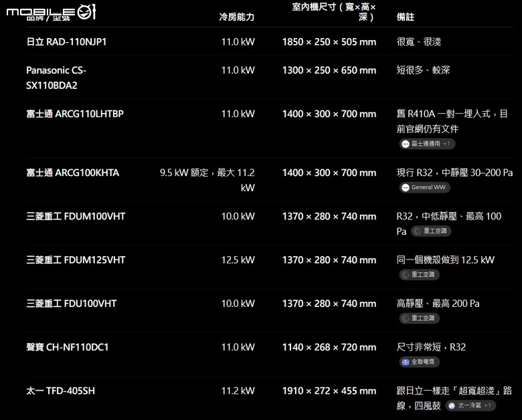522x420 pixels.
Task: Open the General WW source chip
Action: pos(425,187)
